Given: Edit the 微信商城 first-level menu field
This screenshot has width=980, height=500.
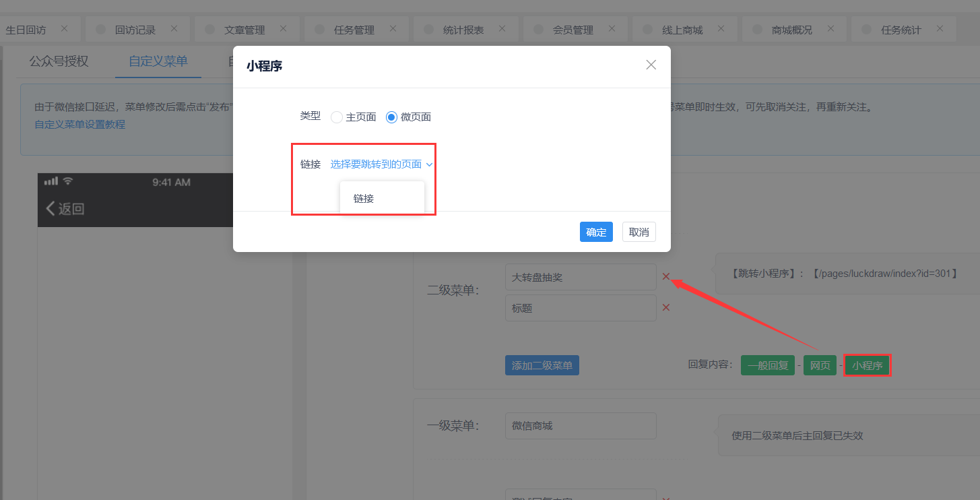Looking at the screenshot, I should [581, 426].
